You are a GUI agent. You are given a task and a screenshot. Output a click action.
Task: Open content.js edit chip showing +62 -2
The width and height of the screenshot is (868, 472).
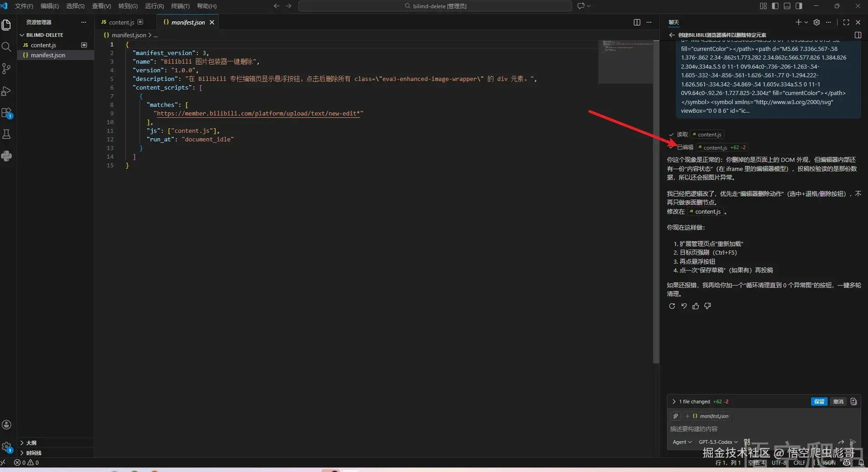(x=722, y=147)
